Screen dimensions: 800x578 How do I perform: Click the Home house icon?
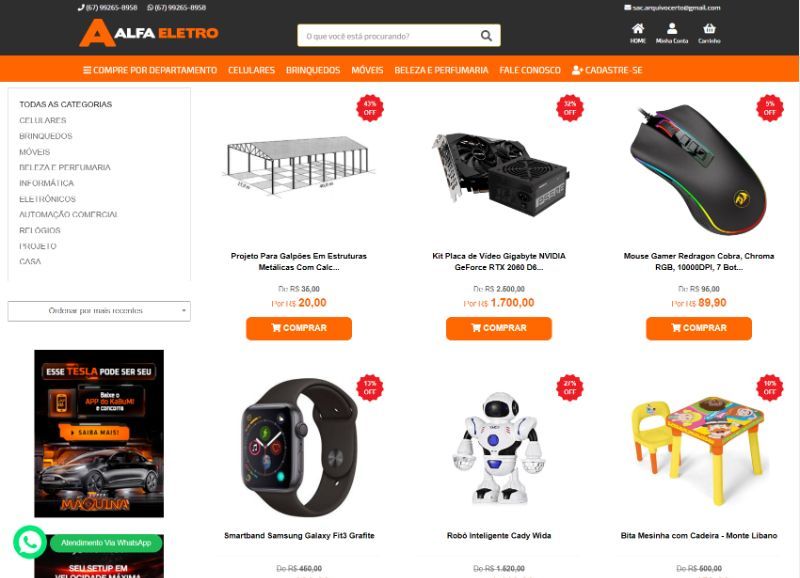coord(638,29)
